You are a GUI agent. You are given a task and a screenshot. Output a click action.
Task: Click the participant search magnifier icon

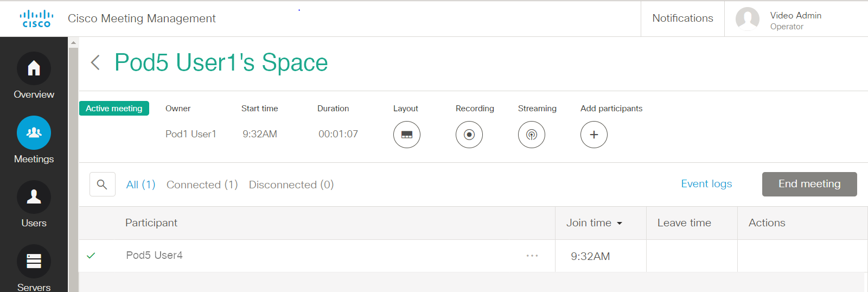[102, 185]
